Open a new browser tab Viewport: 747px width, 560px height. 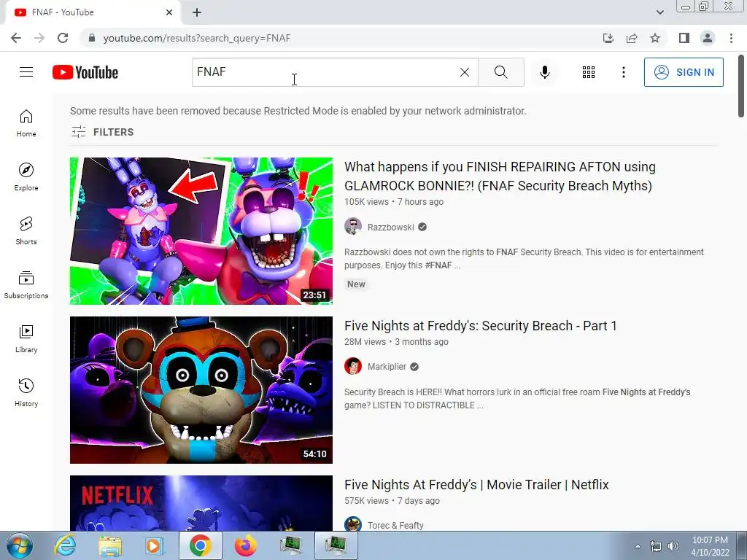197,12
